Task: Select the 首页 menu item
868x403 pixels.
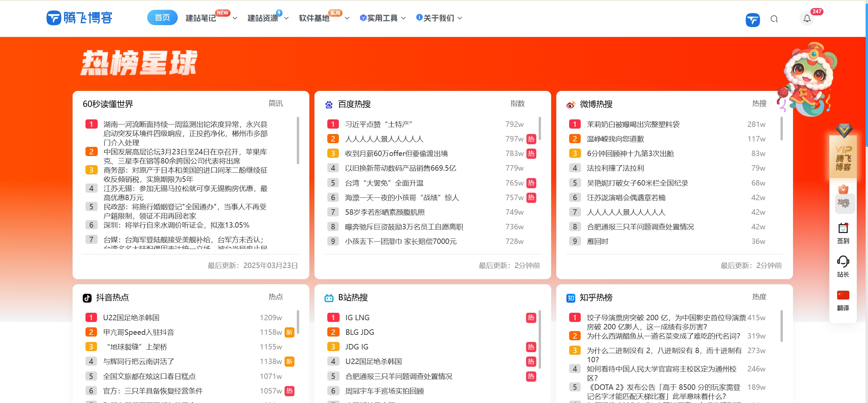Action: [x=162, y=18]
